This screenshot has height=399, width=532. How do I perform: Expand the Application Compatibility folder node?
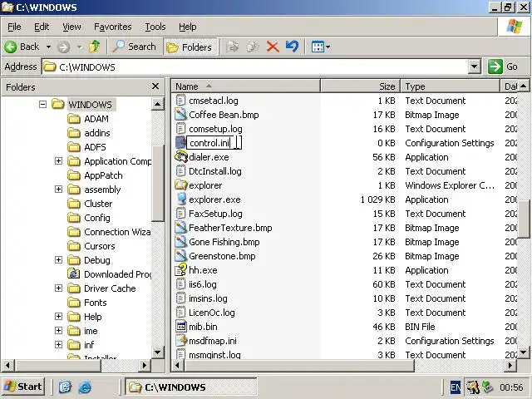58,160
